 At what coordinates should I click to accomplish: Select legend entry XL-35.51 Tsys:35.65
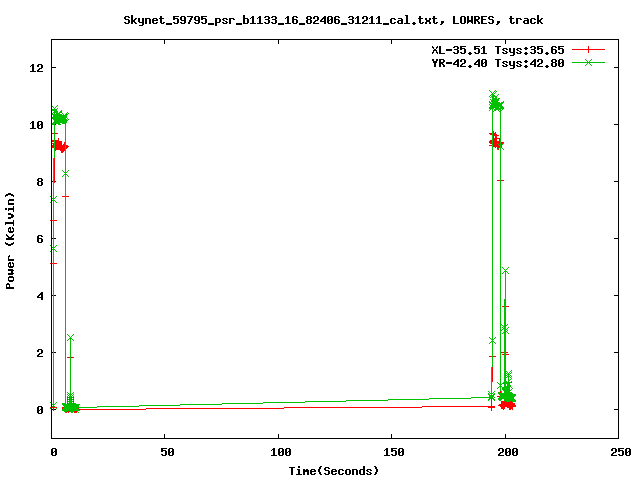click(x=498, y=50)
